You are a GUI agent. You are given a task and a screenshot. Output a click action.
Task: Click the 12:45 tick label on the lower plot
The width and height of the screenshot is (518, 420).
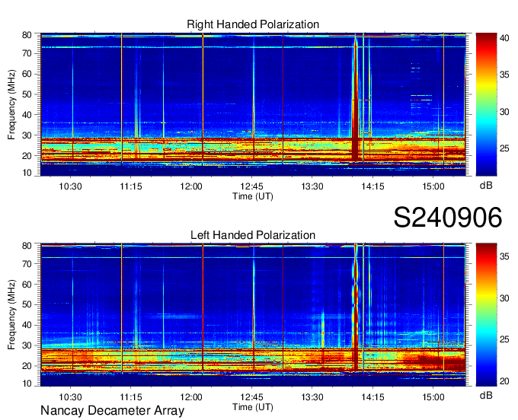tap(251, 397)
